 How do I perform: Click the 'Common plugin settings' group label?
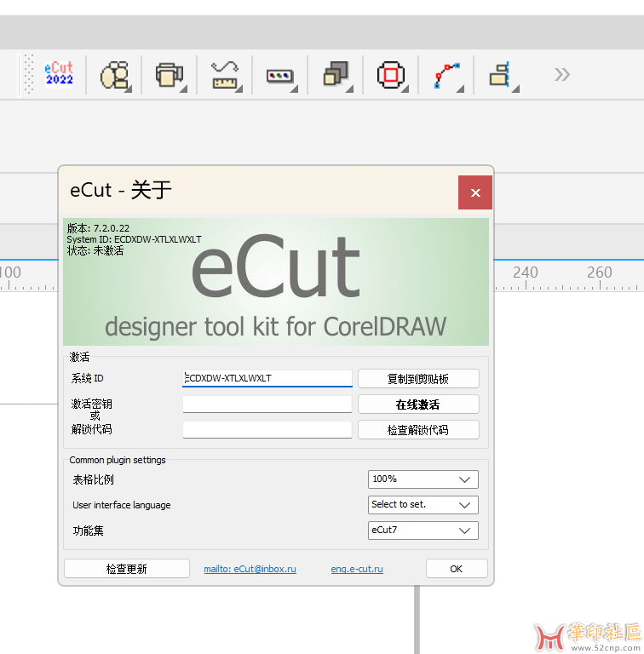pyautogui.click(x=118, y=460)
